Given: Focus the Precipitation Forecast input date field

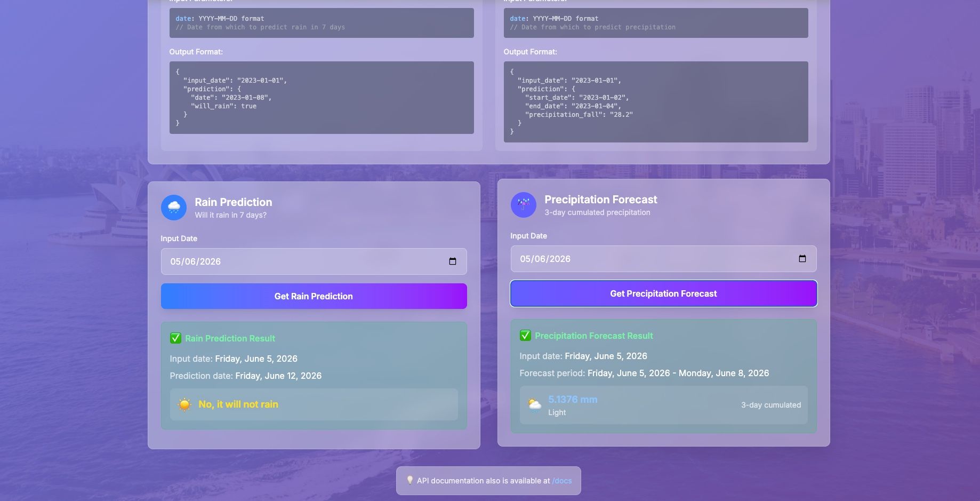Looking at the screenshot, I should (x=663, y=259).
